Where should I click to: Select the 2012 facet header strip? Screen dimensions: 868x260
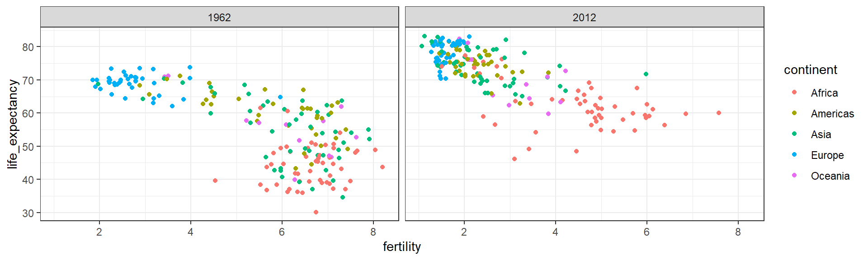point(584,18)
